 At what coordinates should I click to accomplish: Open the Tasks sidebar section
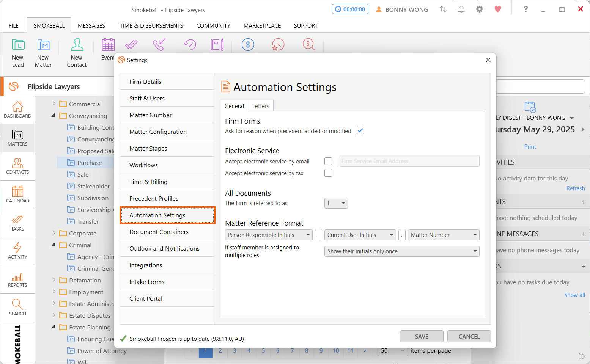pyautogui.click(x=18, y=223)
